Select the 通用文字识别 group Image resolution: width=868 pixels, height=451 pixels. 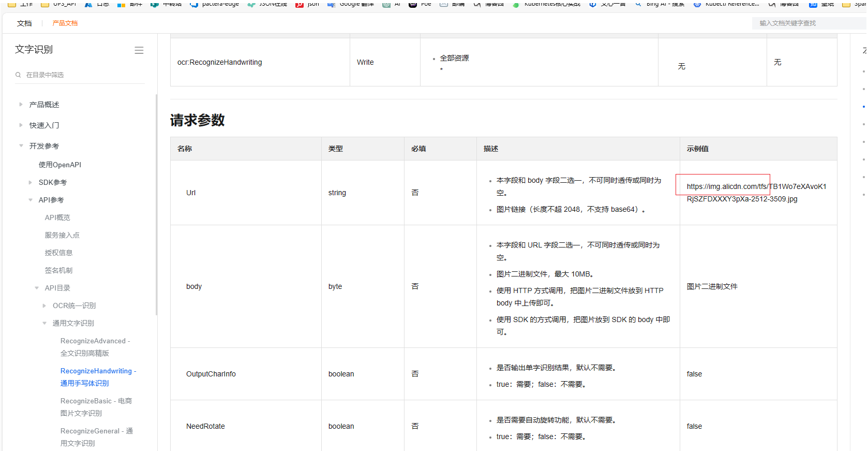pyautogui.click(x=73, y=323)
